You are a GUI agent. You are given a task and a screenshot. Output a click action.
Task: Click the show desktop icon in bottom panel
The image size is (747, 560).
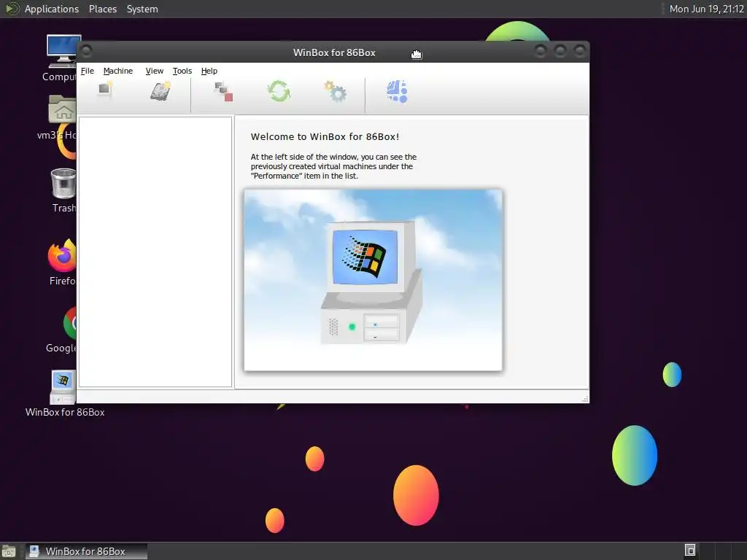[9, 551]
